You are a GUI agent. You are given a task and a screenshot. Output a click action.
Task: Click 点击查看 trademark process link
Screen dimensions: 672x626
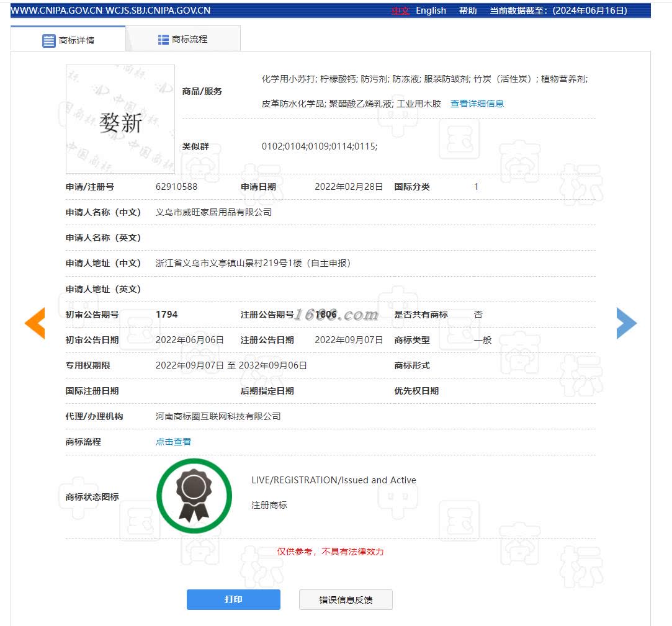click(173, 442)
